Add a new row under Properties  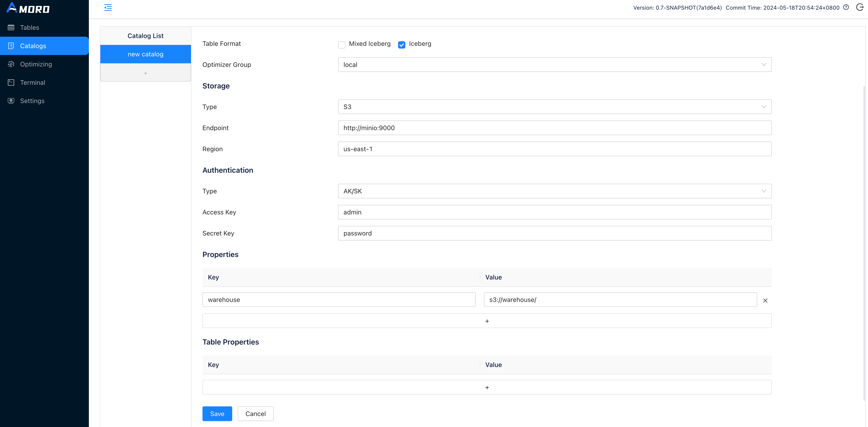(x=487, y=321)
